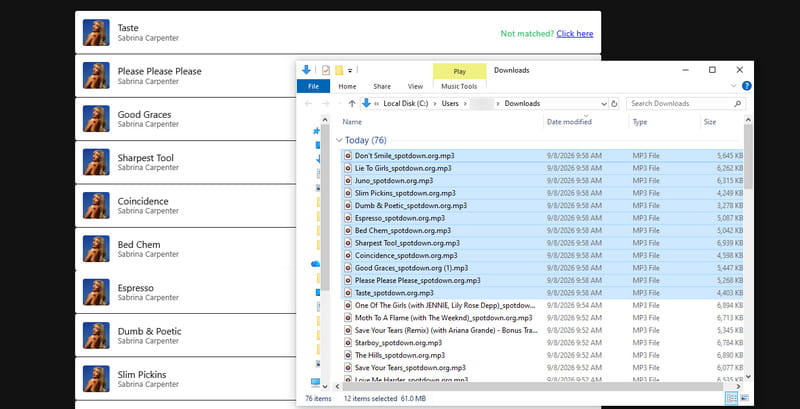
Task: Select Espresso_spotdown.org.mp3 file icon
Action: tap(348, 218)
